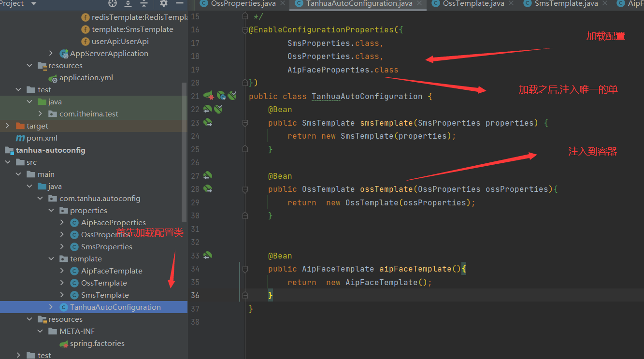Toggle fold end marker on line 20
This screenshot has width=644, height=359.
pyautogui.click(x=245, y=83)
